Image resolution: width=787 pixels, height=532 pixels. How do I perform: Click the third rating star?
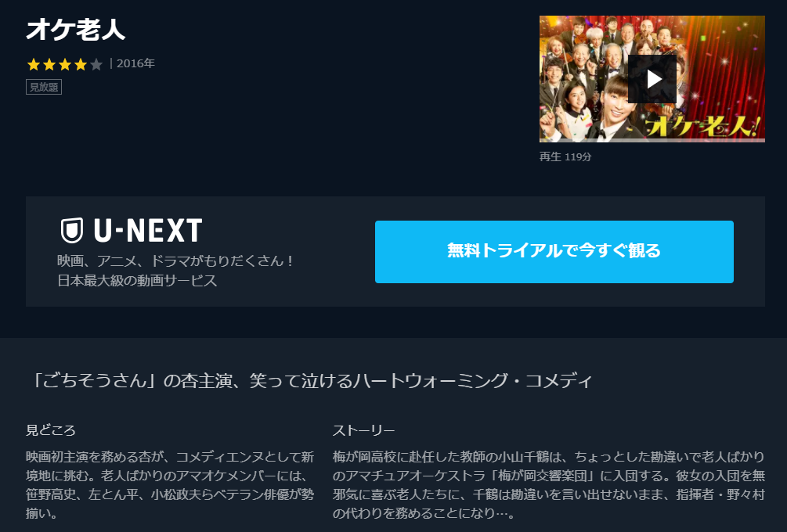point(65,64)
